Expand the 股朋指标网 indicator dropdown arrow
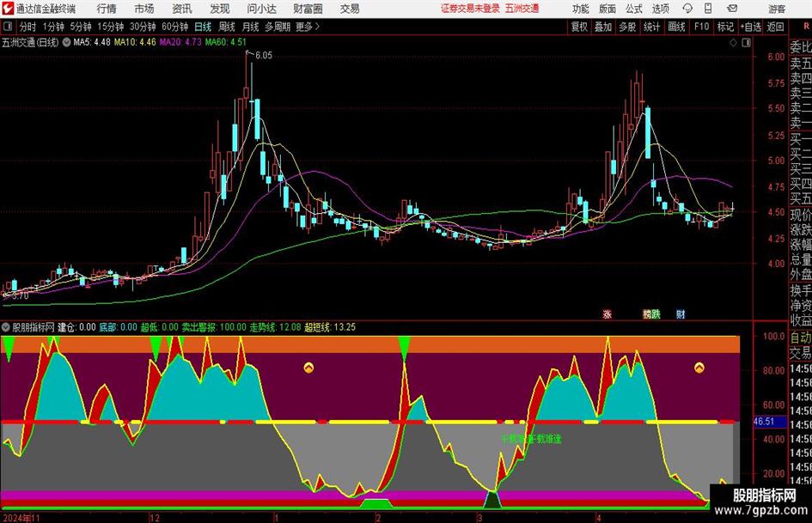Viewport: 812px width, 523px height. point(6,327)
